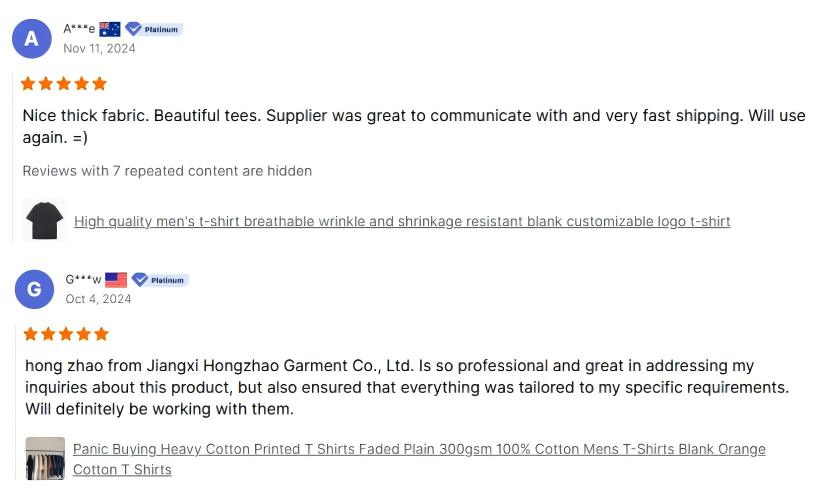Click the Platinum badge for reviewer A***e
Image resolution: width=816 pixels, height=502 pixels.
click(153, 29)
